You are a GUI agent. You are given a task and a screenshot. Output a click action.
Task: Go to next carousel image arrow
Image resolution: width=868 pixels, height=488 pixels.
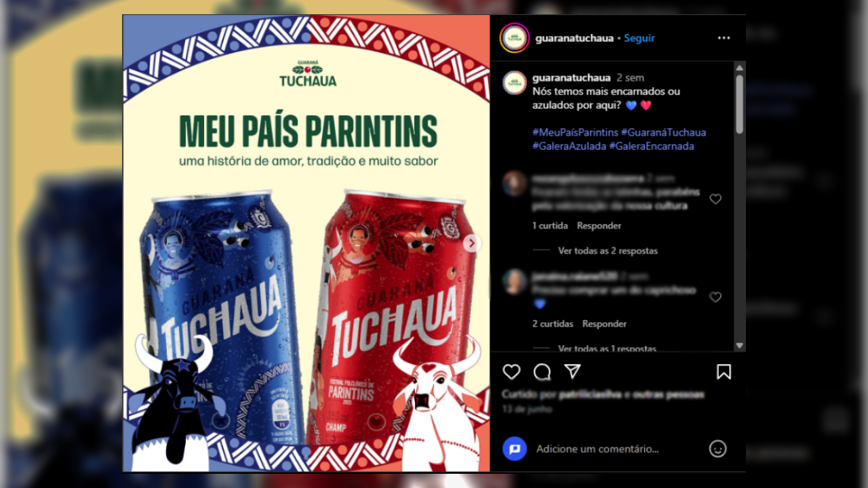point(473,243)
